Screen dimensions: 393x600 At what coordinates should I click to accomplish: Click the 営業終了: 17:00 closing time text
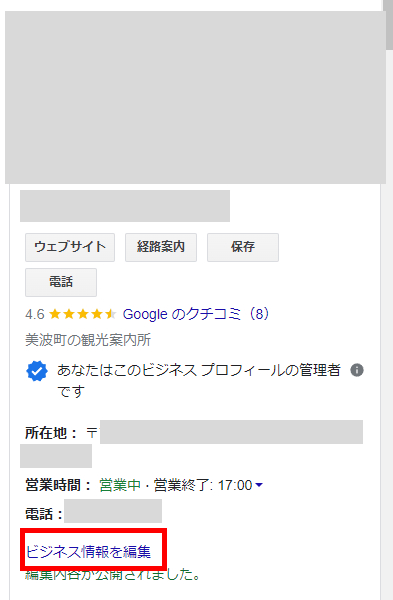tap(203, 485)
